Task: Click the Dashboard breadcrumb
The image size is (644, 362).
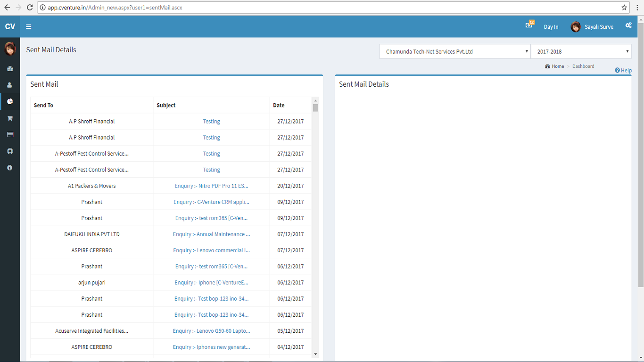Action: coord(583,66)
